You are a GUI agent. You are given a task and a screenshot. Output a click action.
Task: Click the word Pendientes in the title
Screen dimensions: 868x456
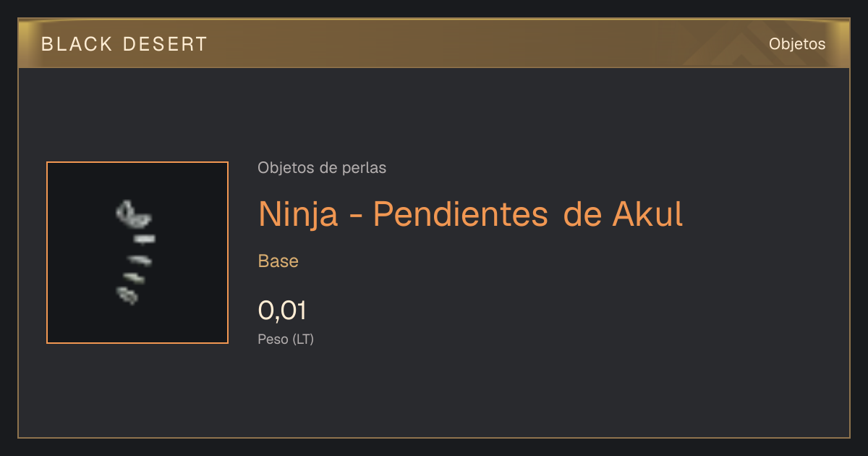tap(460, 214)
